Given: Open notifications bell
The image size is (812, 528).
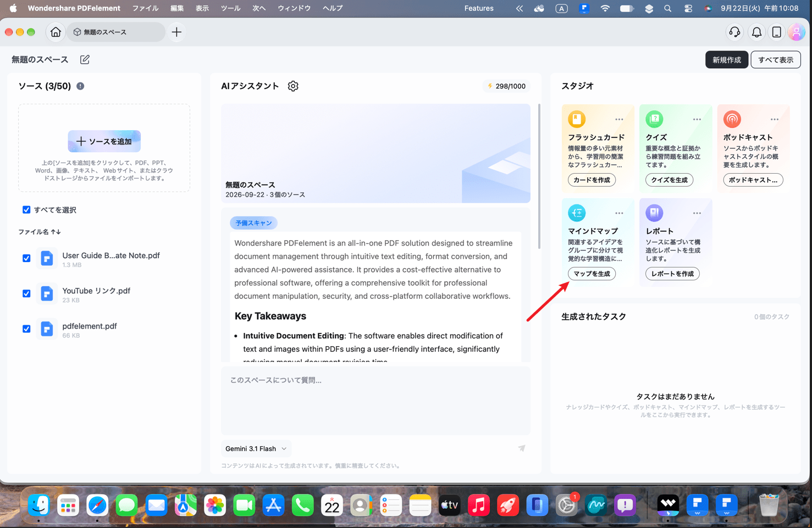Looking at the screenshot, I should tap(757, 32).
